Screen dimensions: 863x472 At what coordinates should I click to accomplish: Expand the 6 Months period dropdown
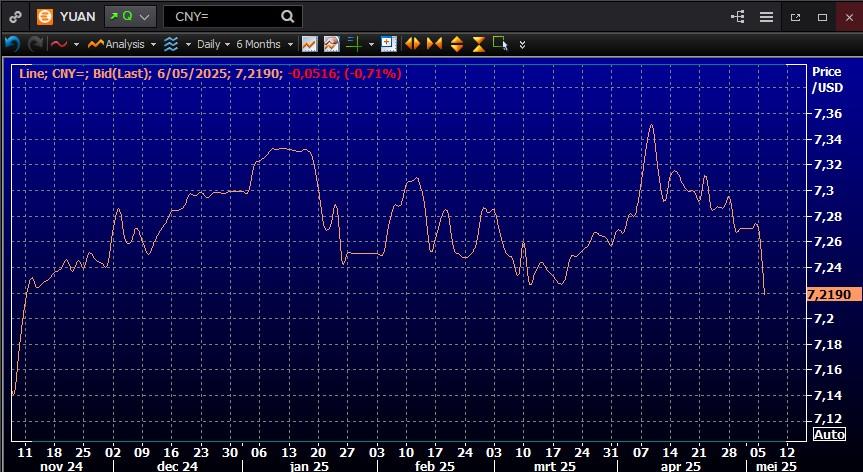point(264,44)
